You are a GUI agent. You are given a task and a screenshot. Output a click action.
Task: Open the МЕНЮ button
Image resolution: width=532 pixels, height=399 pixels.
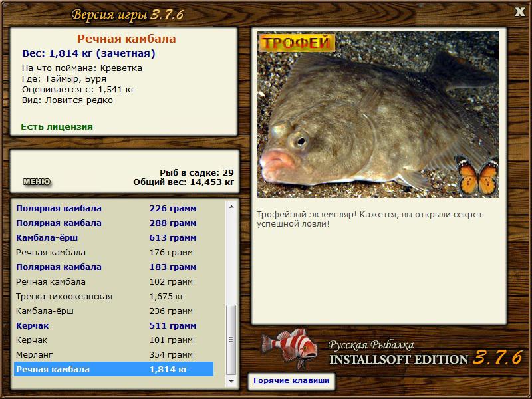pos(37,182)
